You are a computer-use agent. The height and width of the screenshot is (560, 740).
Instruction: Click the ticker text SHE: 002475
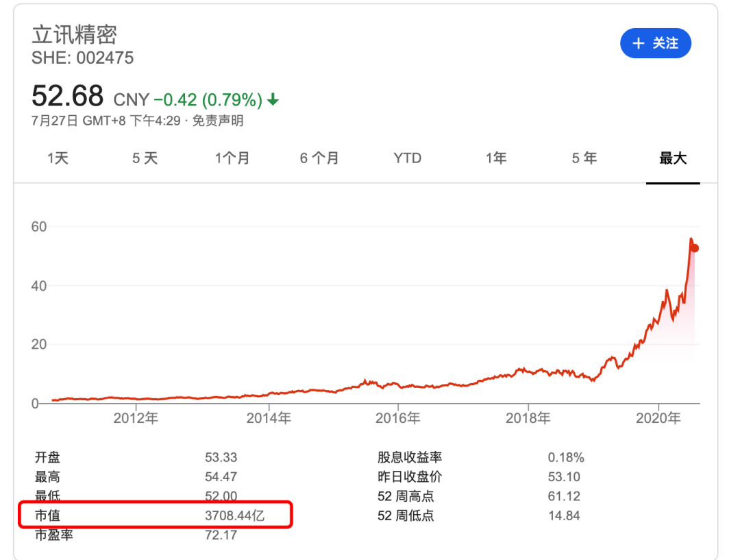[83, 58]
